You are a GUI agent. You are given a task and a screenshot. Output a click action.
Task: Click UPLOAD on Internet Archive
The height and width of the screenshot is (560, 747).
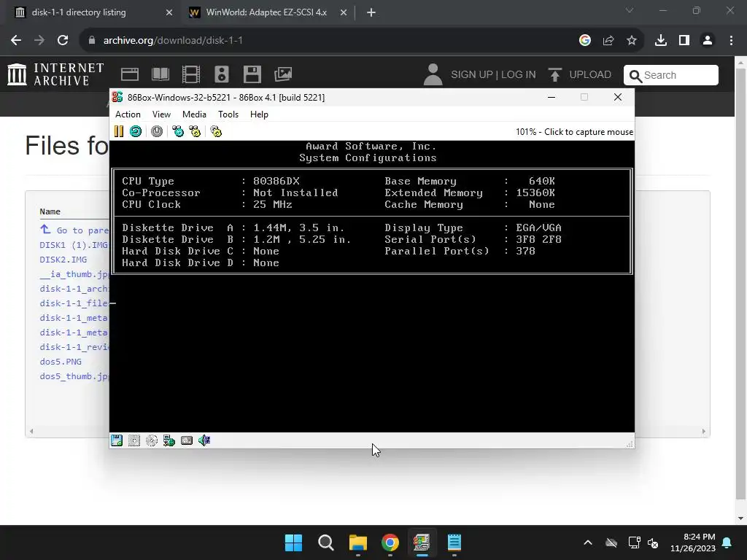tap(580, 75)
